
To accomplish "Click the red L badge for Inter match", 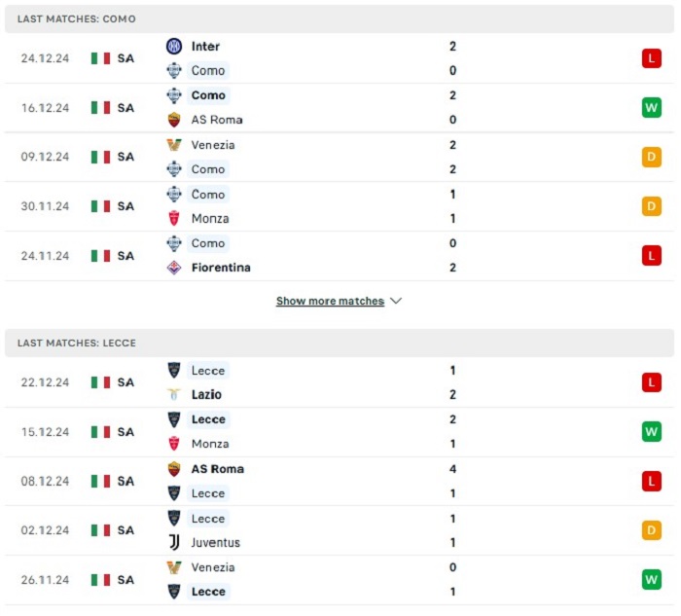I will [x=652, y=58].
